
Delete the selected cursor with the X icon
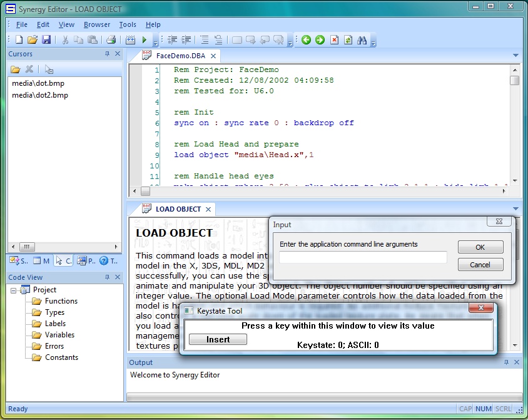pos(29,69)
